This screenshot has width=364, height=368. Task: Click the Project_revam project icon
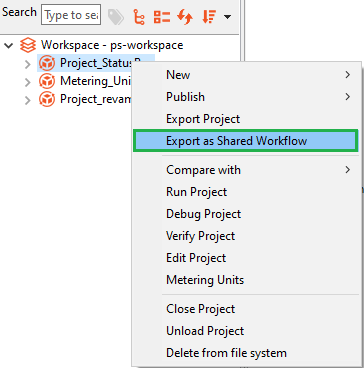click(47, 99)
